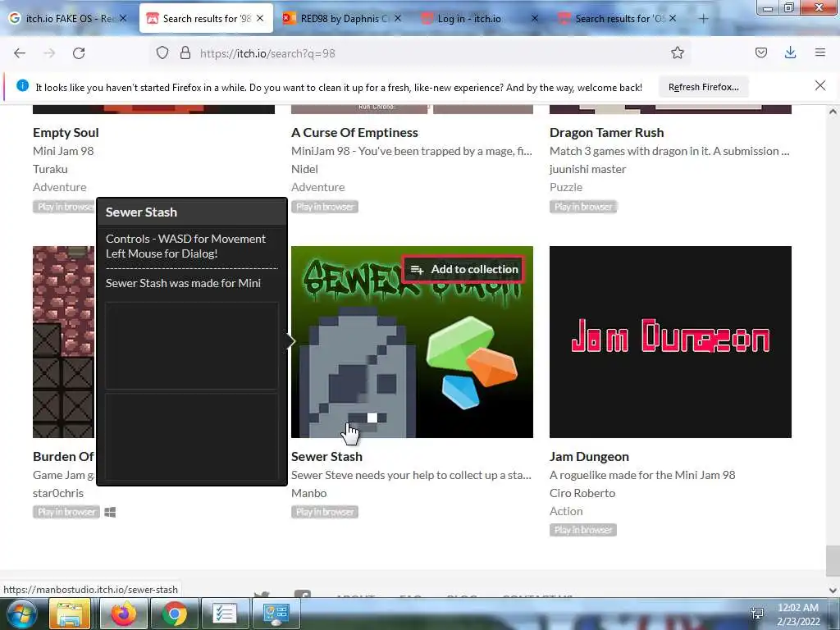840x630 pixels.
Task: Open the Burden Of game title
Action: (x=63, y=457)
